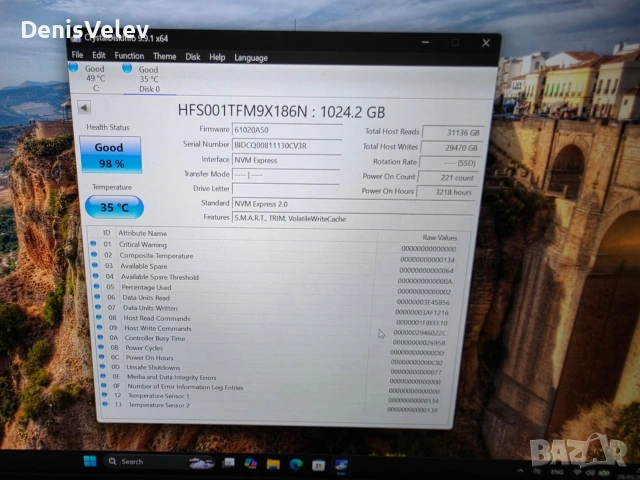Click the previous disk arrow button
This screenshot has width=640, height=480.
[84, 108]
